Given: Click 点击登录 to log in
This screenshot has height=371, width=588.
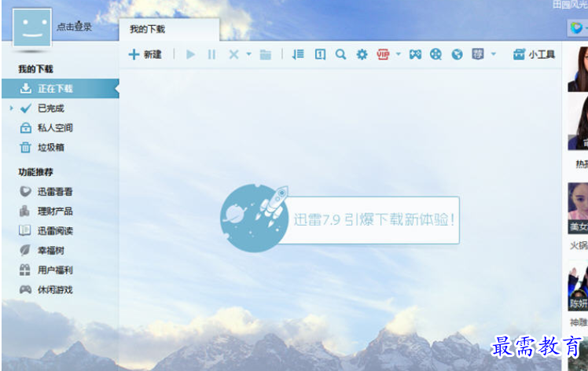Looking at the screenshot, I should 74,27.
